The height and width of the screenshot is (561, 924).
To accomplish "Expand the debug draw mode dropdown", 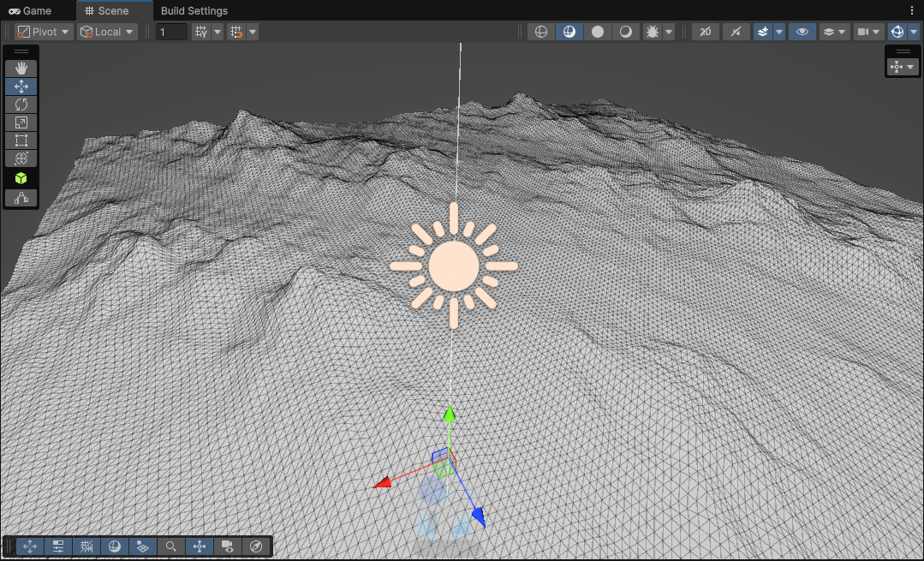I will (x=668, y=32).
